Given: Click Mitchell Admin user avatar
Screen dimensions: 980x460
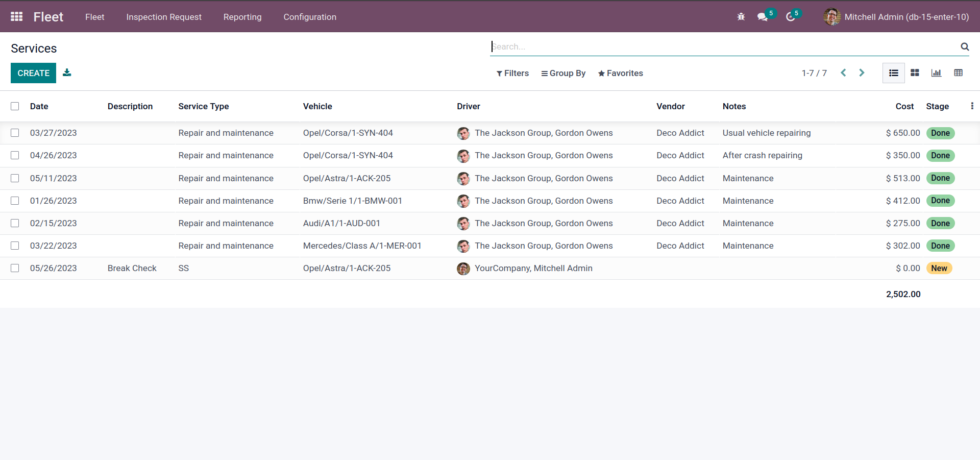Looking at the screenshot, I should (x=832, y=17).
